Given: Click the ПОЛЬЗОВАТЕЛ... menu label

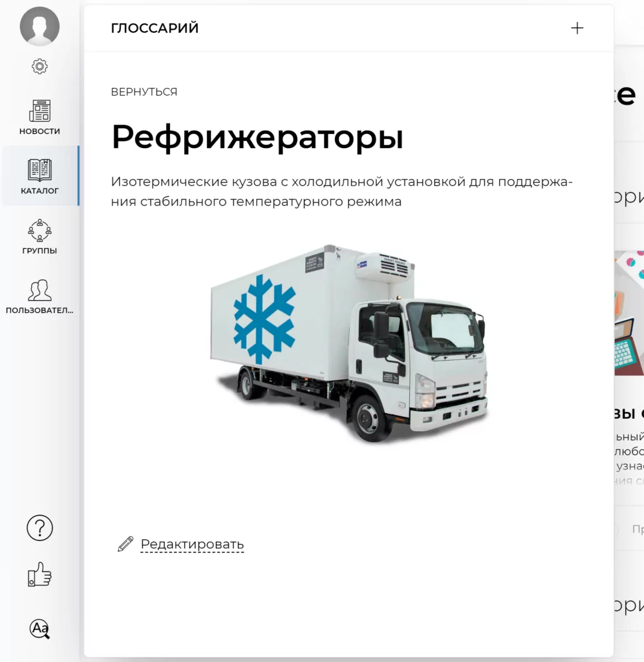Looking at the screenshot, I should tap(39, 310).
